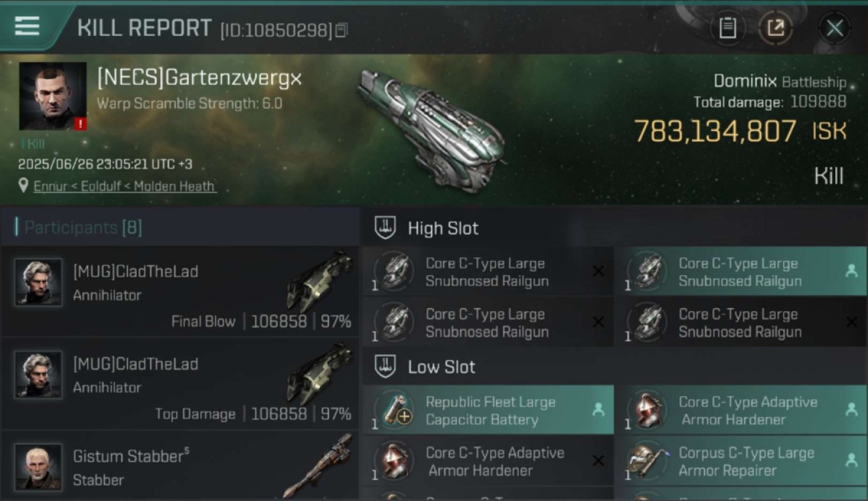Select the Participants [8] header
This screenshot has height=501, width=868.
pyautogui.click(x=79, y=227)
